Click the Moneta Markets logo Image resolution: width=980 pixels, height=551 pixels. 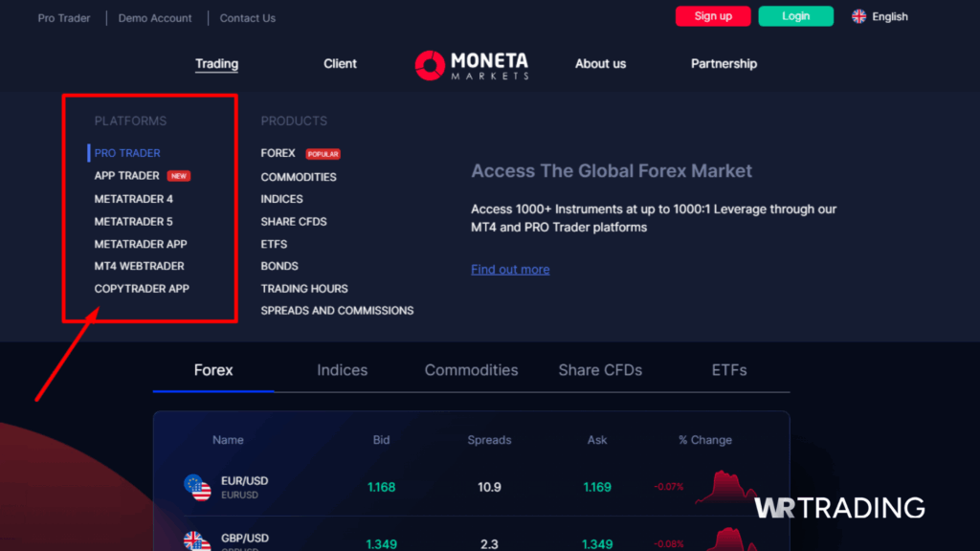pos(471,64)
